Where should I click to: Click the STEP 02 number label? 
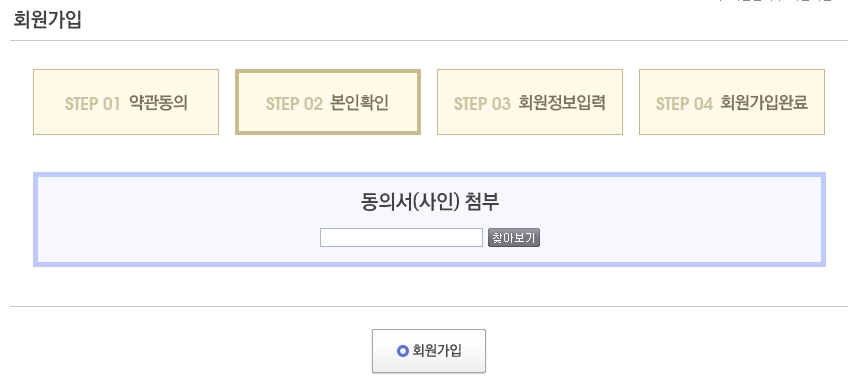pyautogui.click(x=294, y=104)
